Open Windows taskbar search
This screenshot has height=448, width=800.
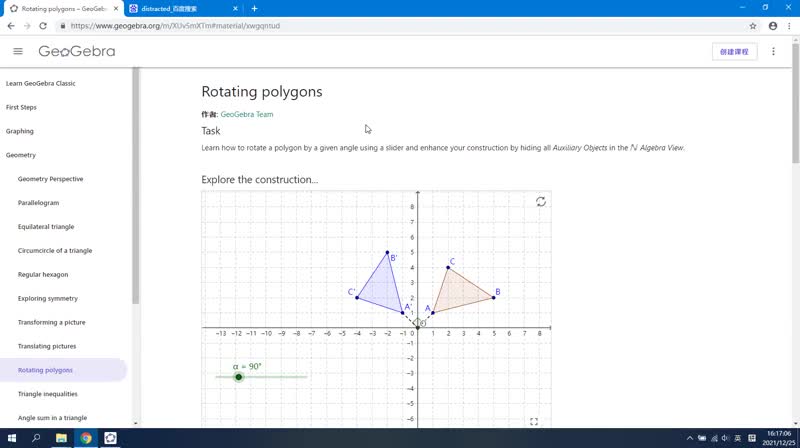[36, 438]
